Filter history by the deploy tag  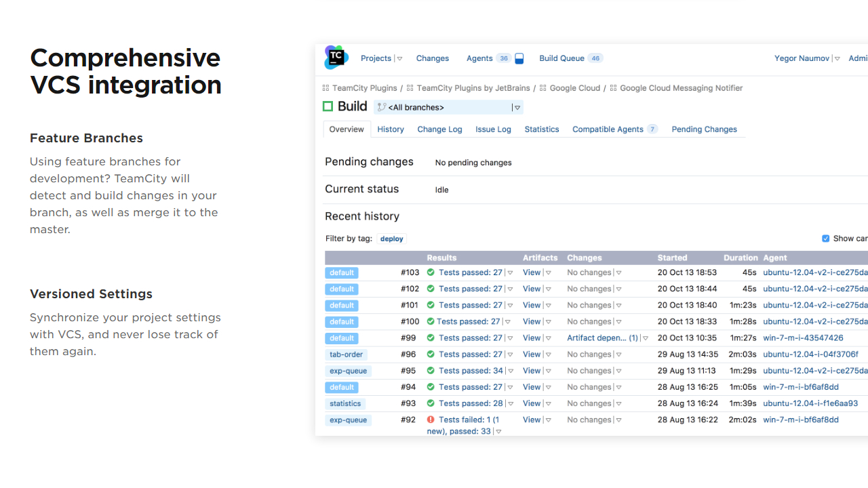tap(392, 239)
